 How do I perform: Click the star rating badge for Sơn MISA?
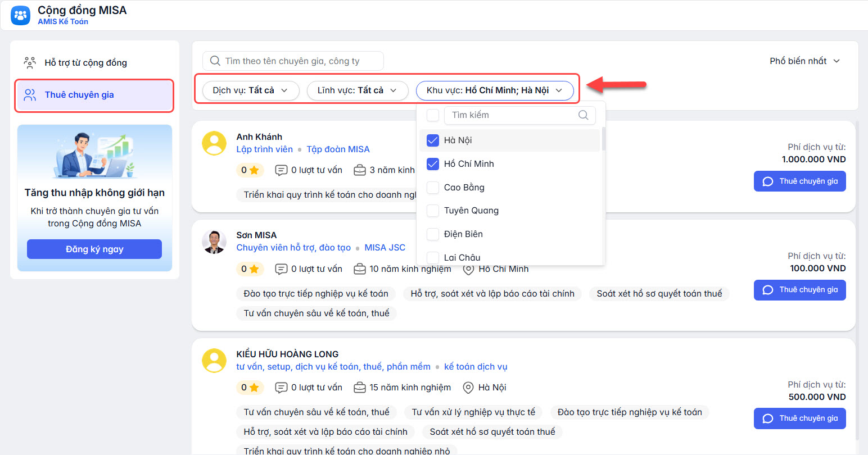(x=250, y=269)
